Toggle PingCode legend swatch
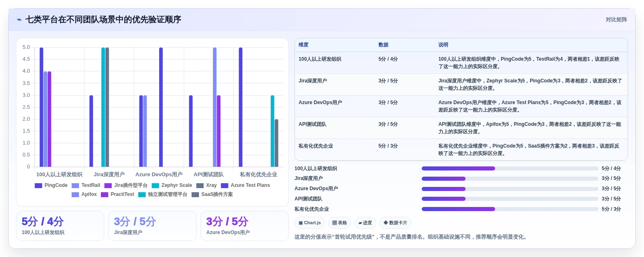The width and height of the screenshot is (644, 257). [x=39, y=186]
